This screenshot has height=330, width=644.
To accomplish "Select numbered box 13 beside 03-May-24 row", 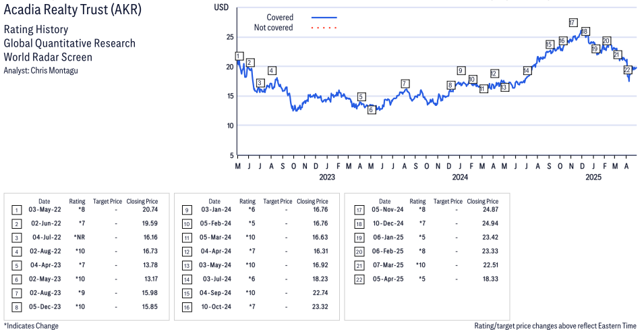I will 187,266.
